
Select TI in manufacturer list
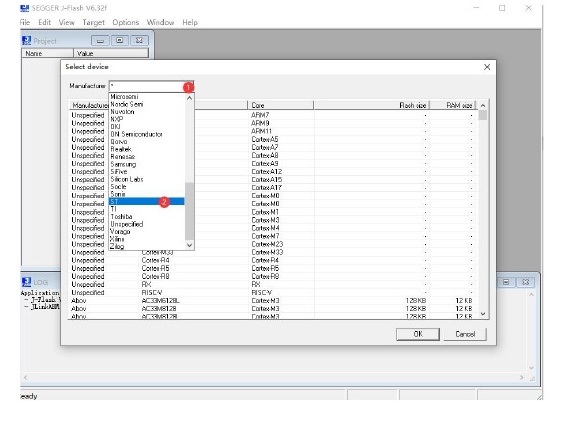[147, 209]
